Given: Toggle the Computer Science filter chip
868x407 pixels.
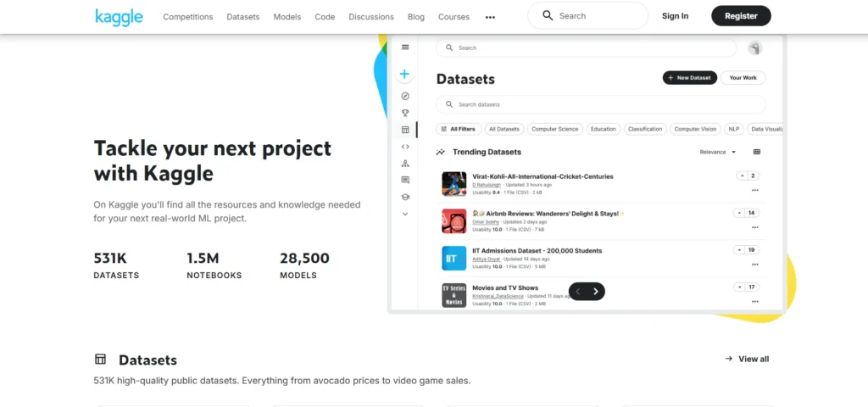Looking at the screenshot, I should tap(554, 129).
